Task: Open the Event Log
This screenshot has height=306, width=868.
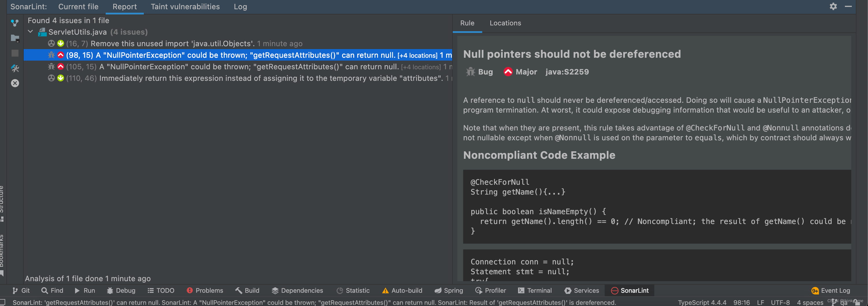Action: click(x=830, y=290)
